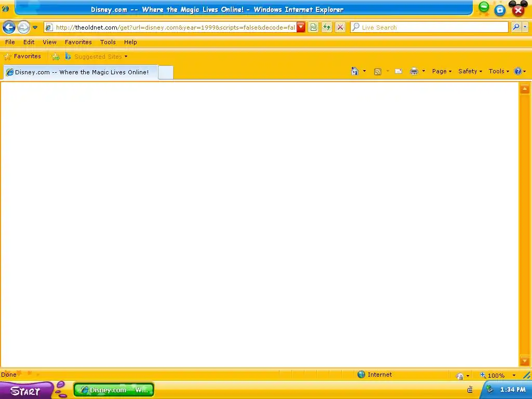Print the page with the printer icon
This screenshot has height=399, width=532.
pos(414,71)
